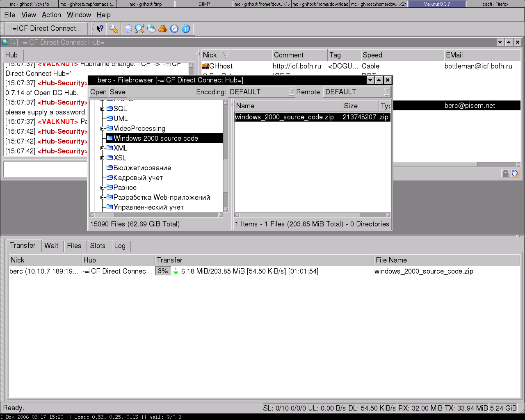Open the Action menu
Viewport: 525px width, 420px height.
pyautogui.click(x=51, y=15)
